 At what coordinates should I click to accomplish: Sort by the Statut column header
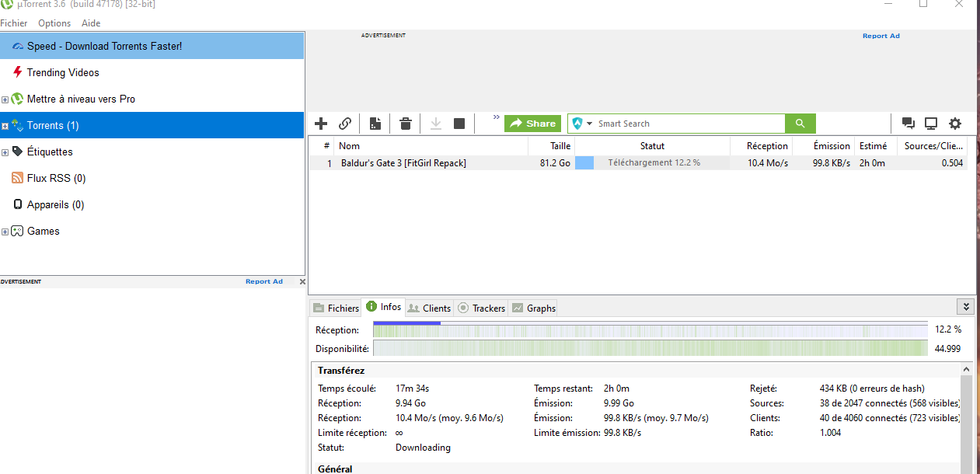click(x=652, y=145)
